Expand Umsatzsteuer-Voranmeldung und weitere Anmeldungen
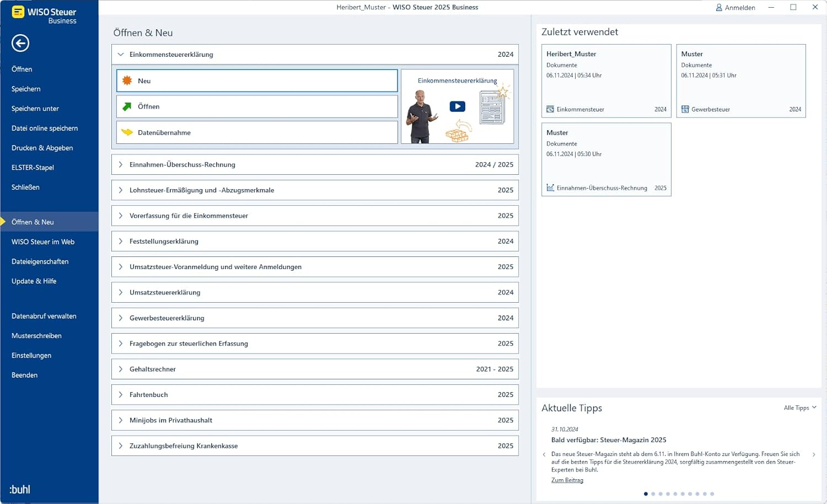 [x=121, y=267]
